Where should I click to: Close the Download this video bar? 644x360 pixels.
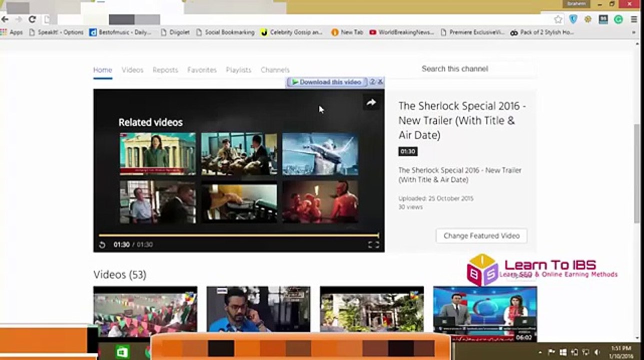(380, 81)
